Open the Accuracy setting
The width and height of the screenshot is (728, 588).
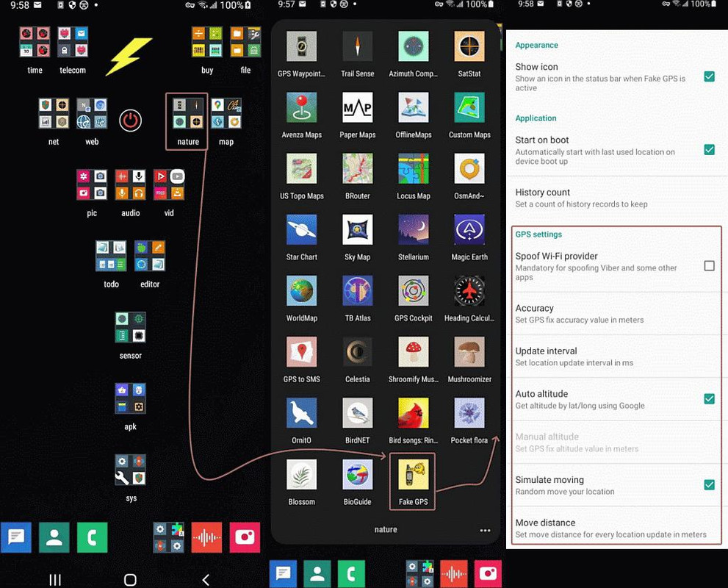616,314
